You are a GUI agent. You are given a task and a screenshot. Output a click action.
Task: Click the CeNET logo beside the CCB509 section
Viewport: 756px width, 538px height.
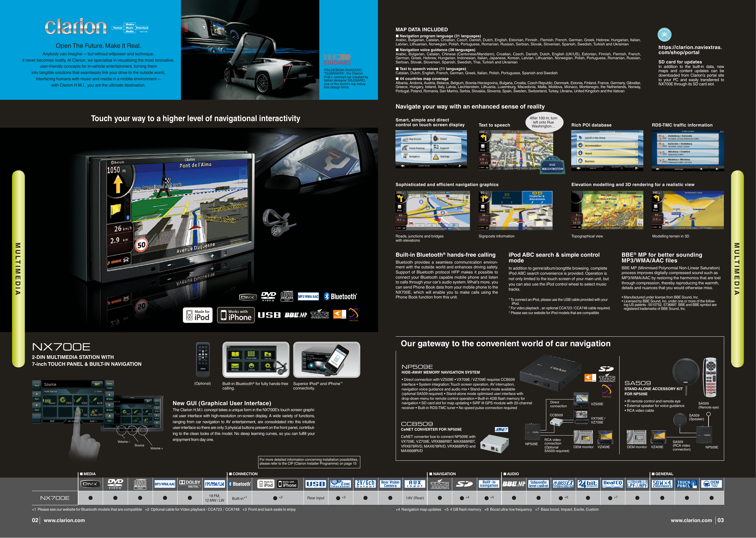tap(501, 430)
